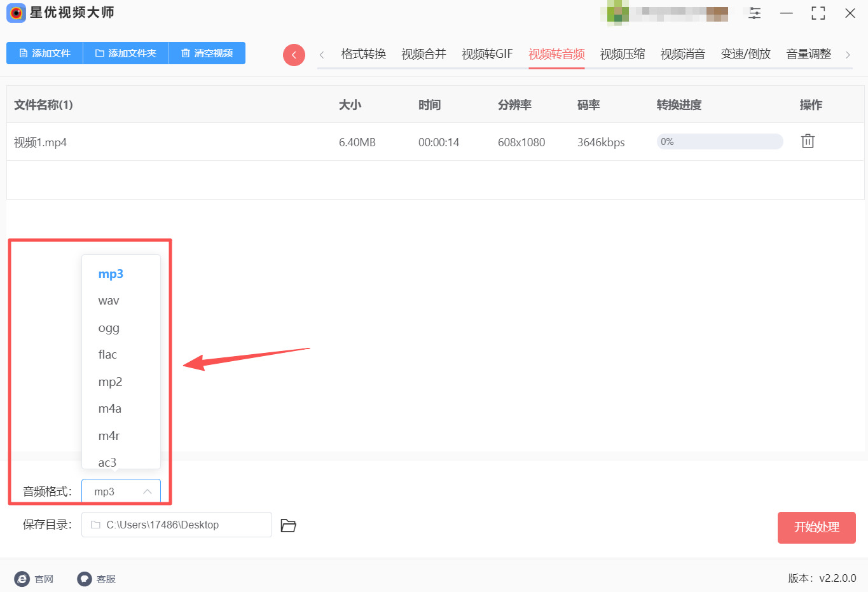Image resolution: width=868 pixels, height=592 pixels.
Task: Start conversion with 开始处理 button
Action: click(816, 528)
